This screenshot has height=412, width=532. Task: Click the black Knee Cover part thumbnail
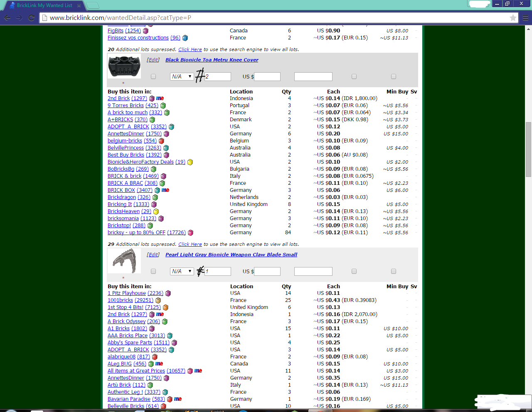124,66
